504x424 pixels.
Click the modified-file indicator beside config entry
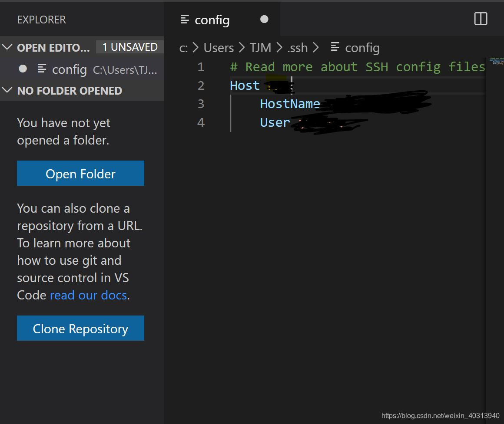(x=22, y=69)
